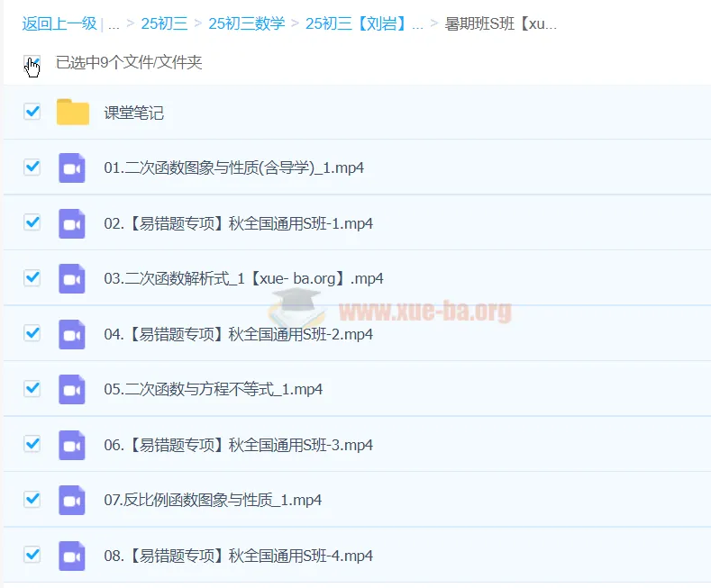This screenshot has width=711, height=588.
Task: Go back via 返回上一级 link
Action: pos(59,24)
